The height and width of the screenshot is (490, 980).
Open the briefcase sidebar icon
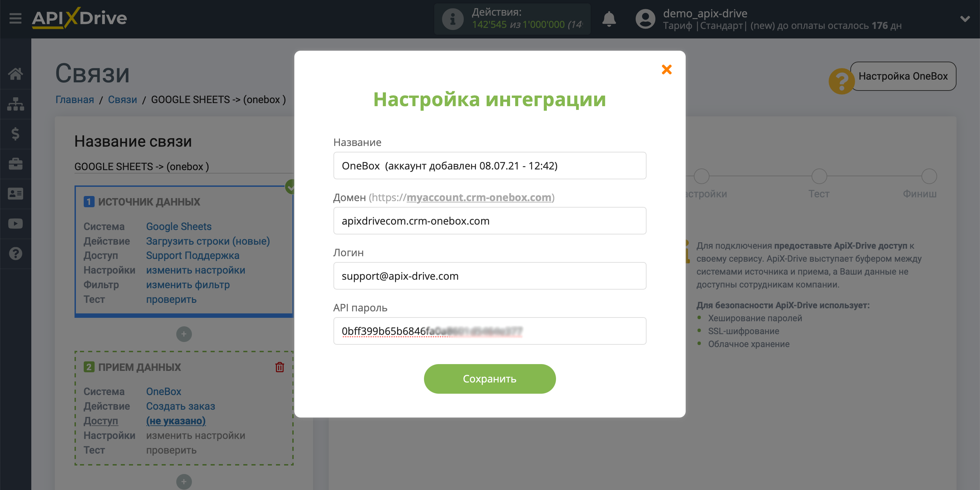click(15, 164)
